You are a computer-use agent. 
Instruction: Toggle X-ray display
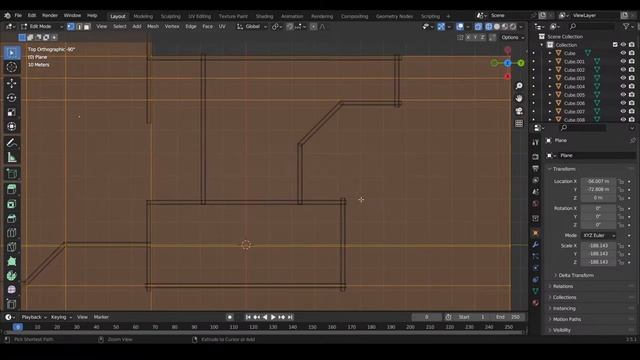478,27
